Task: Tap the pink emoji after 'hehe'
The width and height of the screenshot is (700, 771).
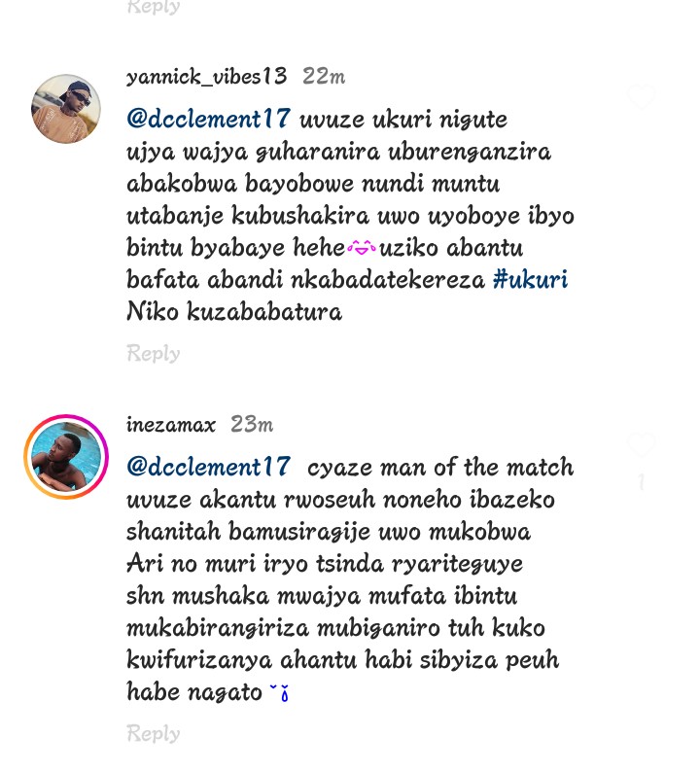Action: 362,248
